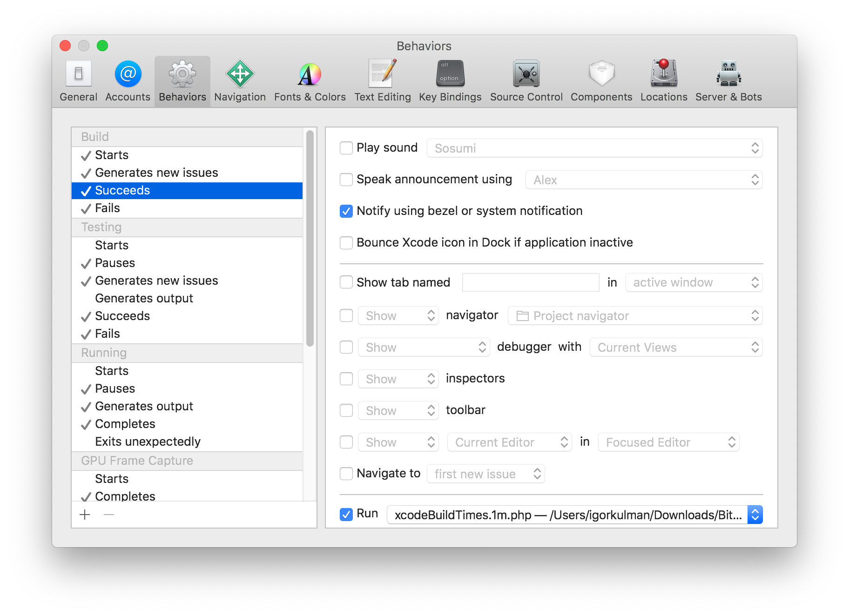This screenshot has width=849, height=616.
Task: Open Text Editing preferences
Action: click(383, 81)
